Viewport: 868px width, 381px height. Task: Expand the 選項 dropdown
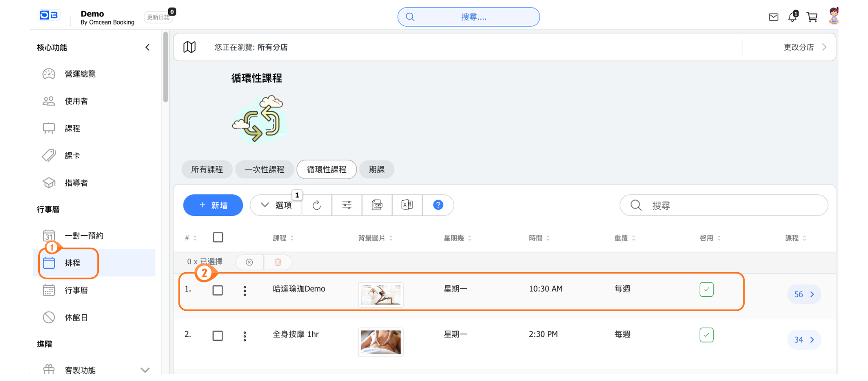(276, 205)
